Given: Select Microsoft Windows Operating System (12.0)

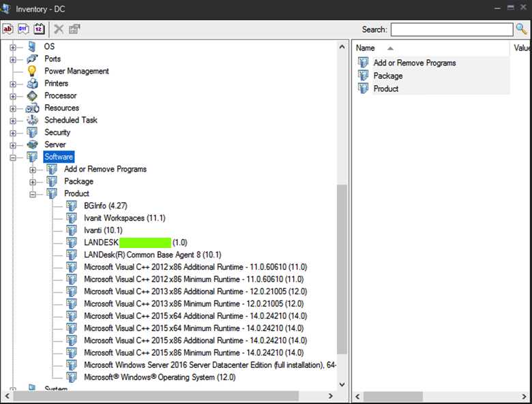Looking at the screenshot, I should coord(160,377).
